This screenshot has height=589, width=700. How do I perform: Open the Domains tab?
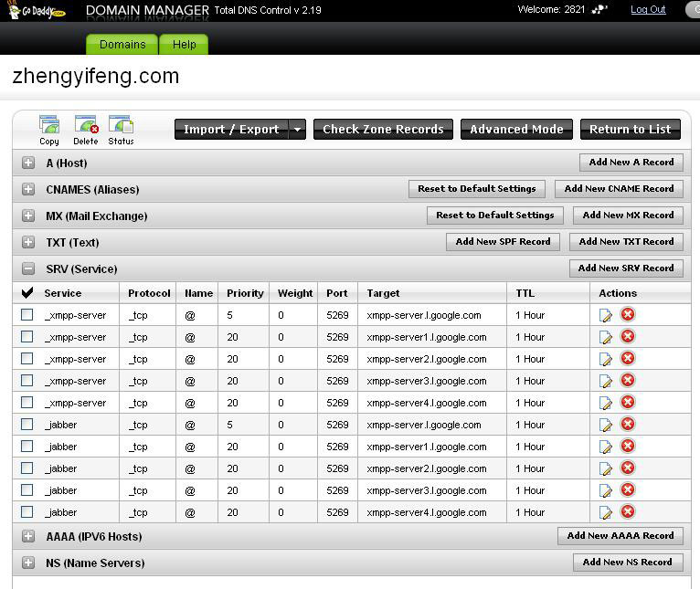tap(122, 45)
